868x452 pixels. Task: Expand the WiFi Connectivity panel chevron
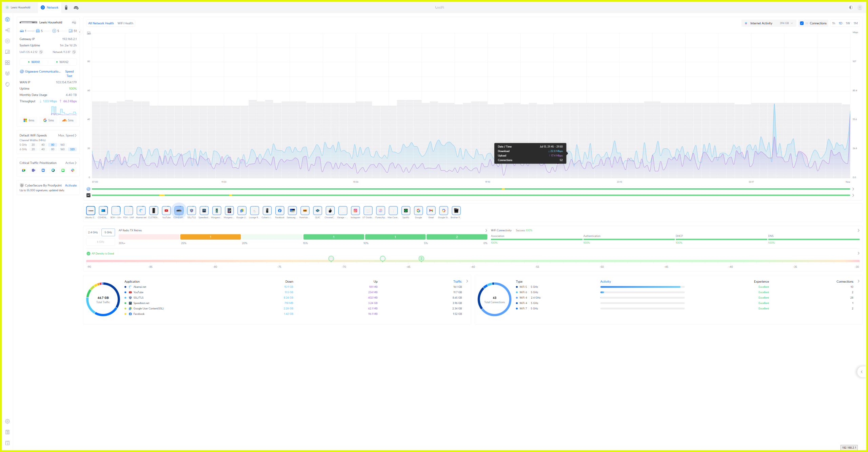(x=859, y=230)
